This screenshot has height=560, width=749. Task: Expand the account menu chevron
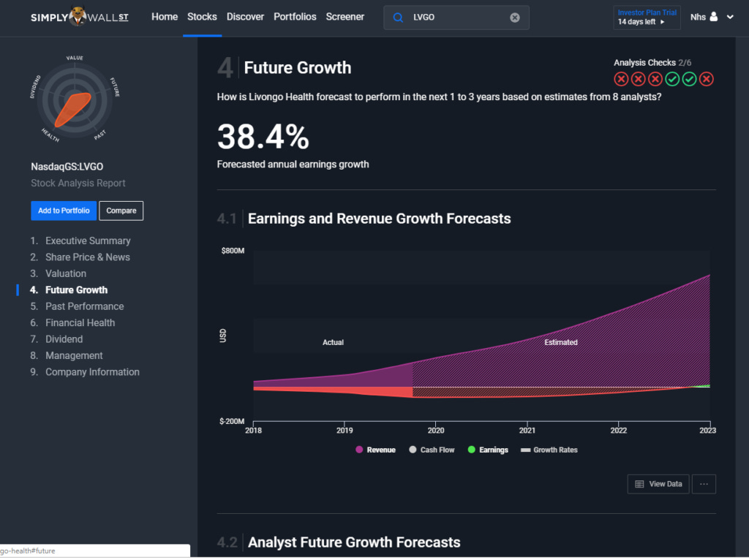pyautogui.click(x=730, y=17)
